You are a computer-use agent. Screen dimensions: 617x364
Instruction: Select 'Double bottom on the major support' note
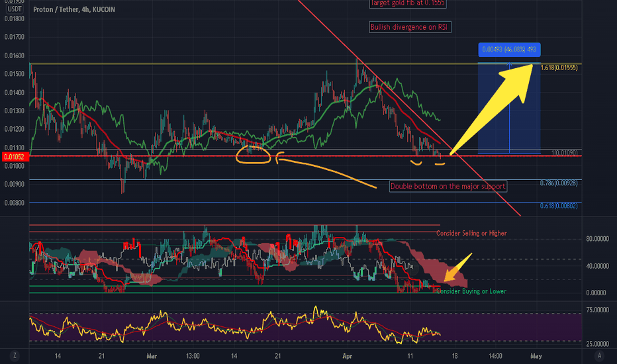448,186
